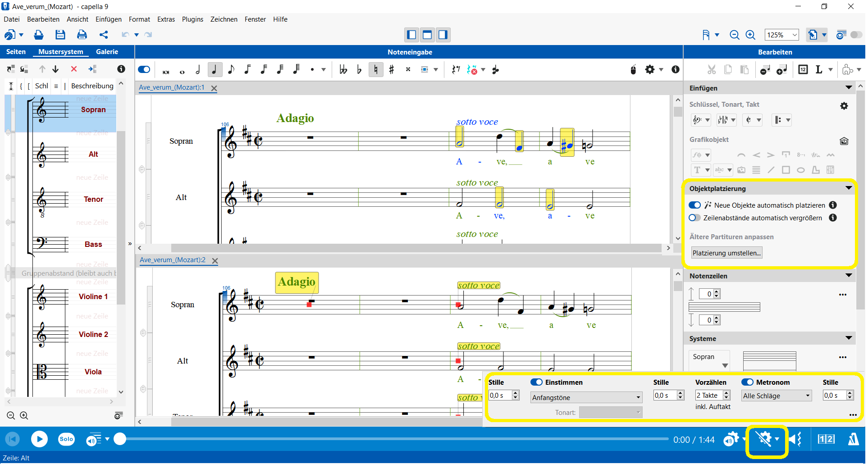The height and width of the screenshot is (464, 868).
Task: Toggle Neue Objekte automatisch platzieren
Action: point(694,205)
